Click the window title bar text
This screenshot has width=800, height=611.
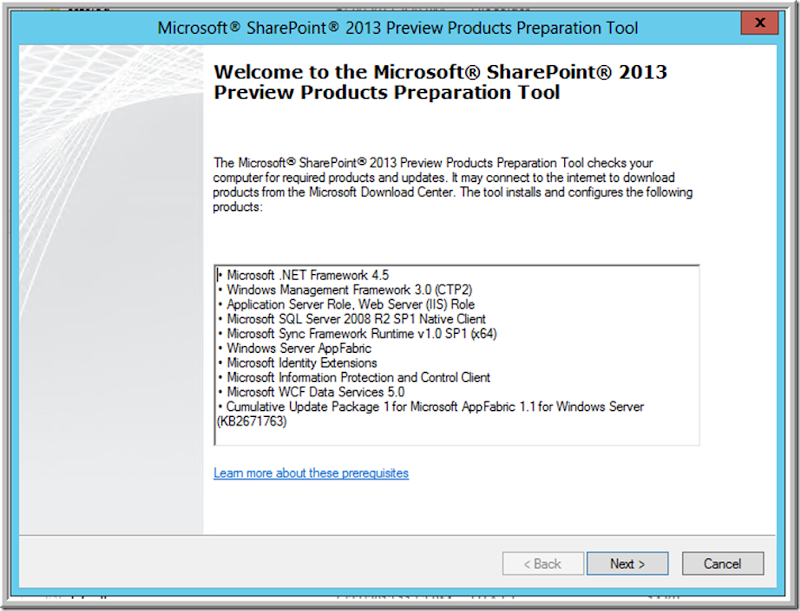click(397, 28)
